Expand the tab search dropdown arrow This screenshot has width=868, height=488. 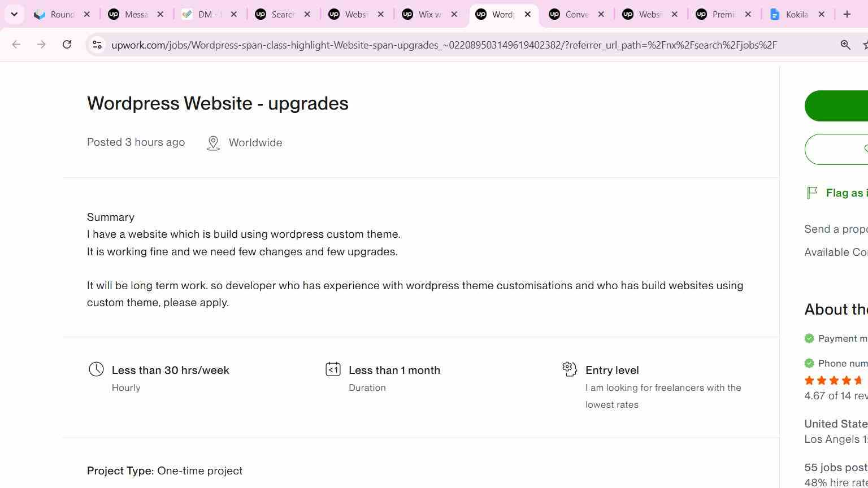[14, 14]
